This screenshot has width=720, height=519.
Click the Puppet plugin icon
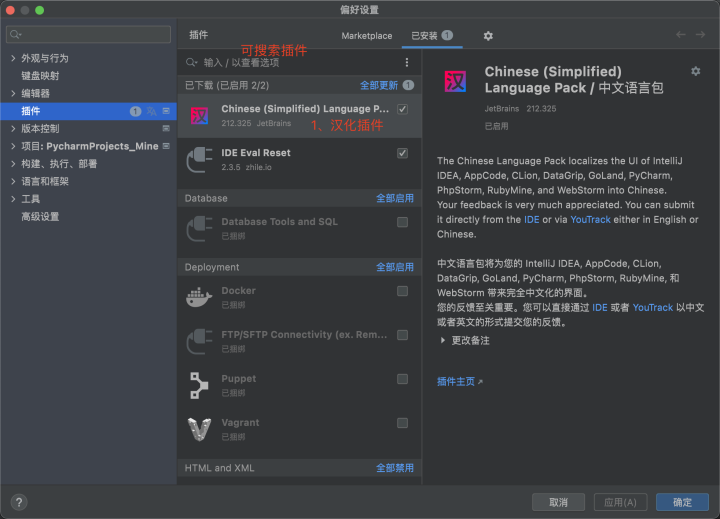199,385
